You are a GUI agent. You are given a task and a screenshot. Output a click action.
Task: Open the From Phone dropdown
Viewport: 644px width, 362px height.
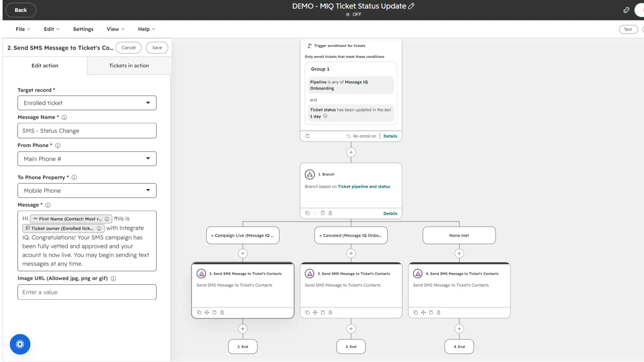(x=87, y=159)
